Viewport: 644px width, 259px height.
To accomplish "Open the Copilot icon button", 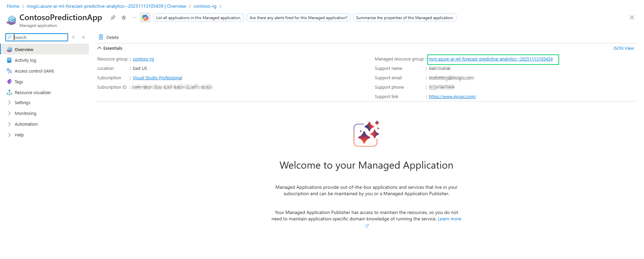I will coord(145,18).
